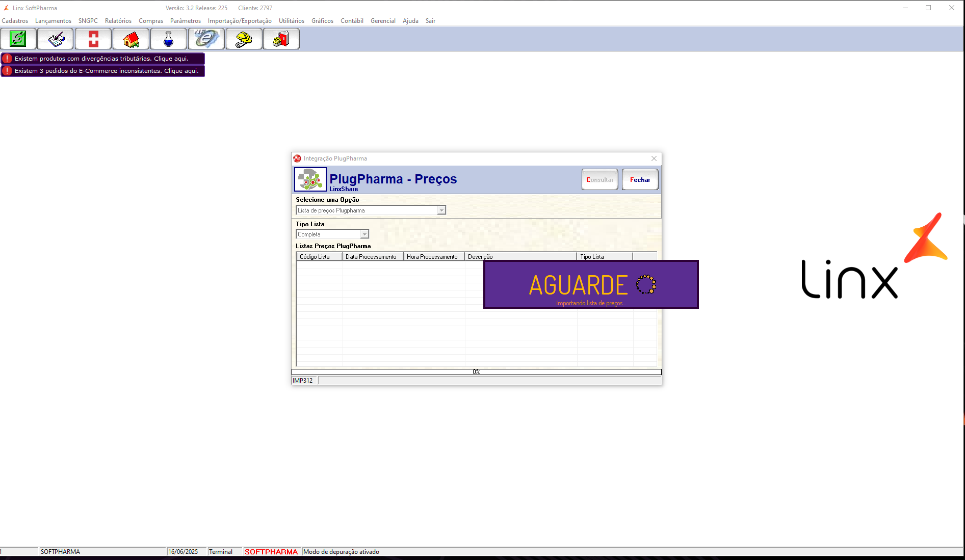Close the Integração PlugPharma dialog
This screenshot has width=965, height=560.
(x=654, y=158)
